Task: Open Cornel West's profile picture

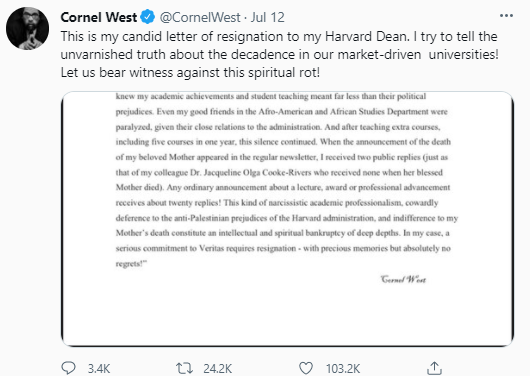Action: pyautogui.click(x=27, y=28)
